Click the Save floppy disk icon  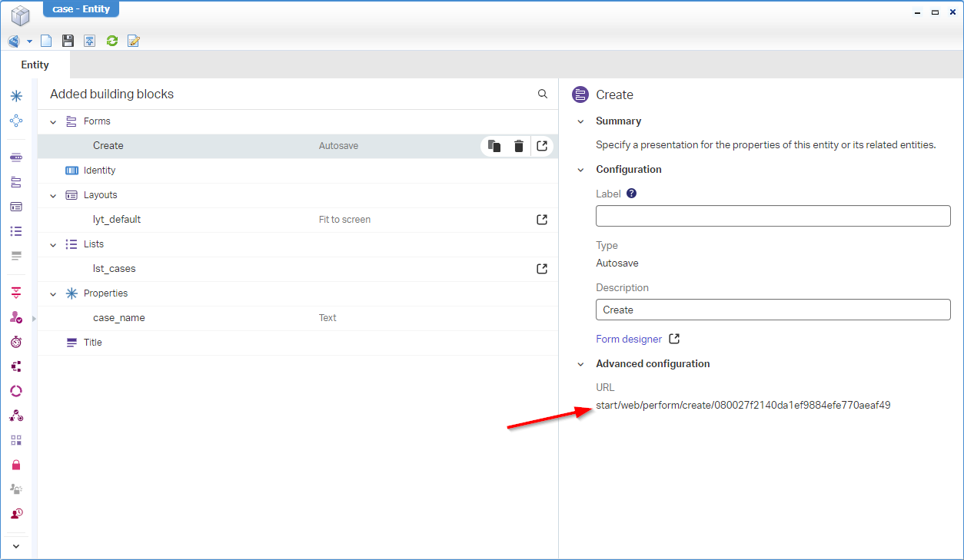(68, 41)
